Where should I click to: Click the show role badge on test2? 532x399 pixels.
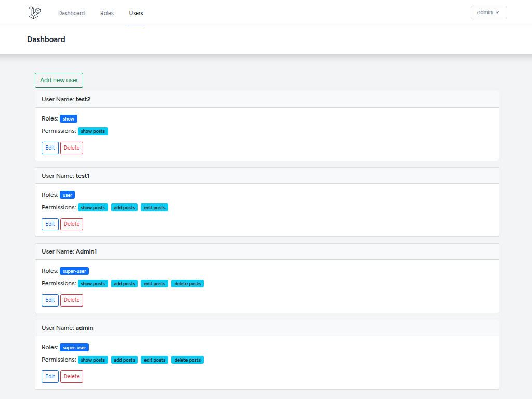pos(68,118)
